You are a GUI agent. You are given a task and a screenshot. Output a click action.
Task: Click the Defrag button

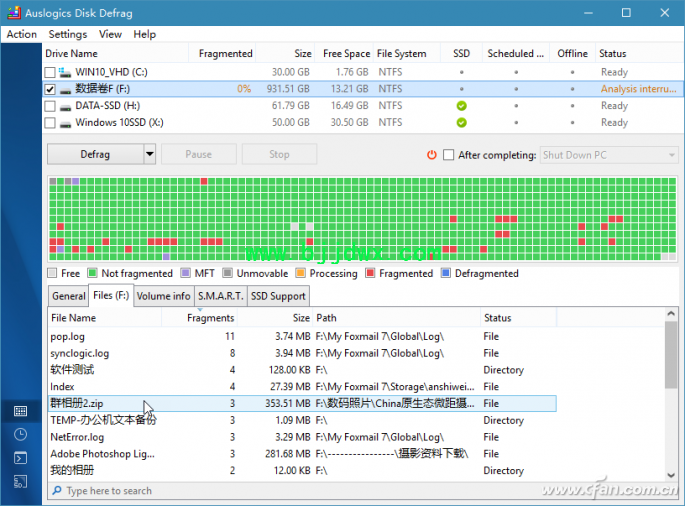pos(95,154)
